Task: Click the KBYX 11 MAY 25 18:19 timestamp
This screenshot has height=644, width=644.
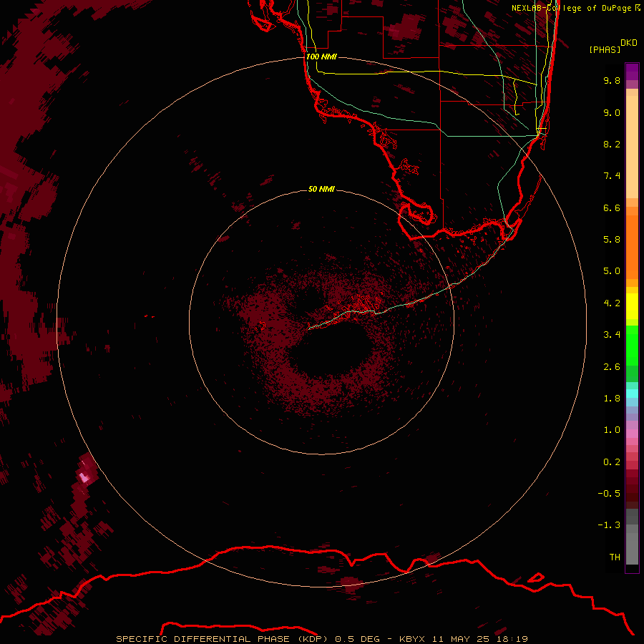Action: coord(463,639)
